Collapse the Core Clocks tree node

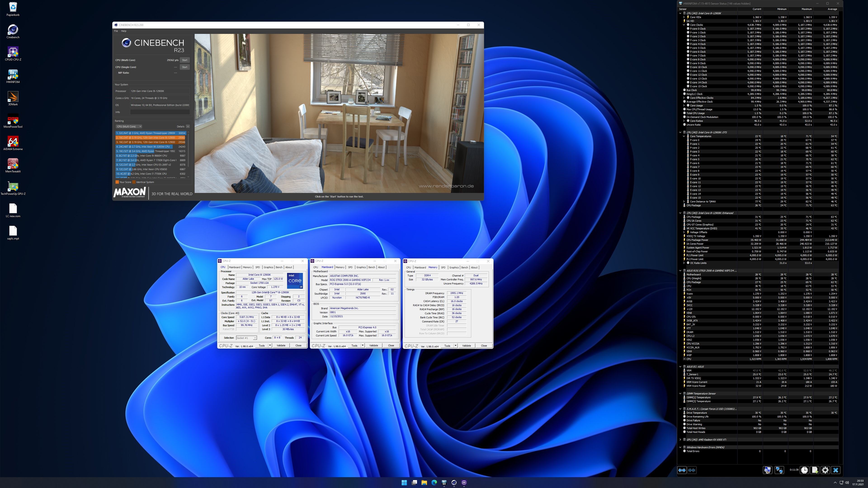coord(684,25)
